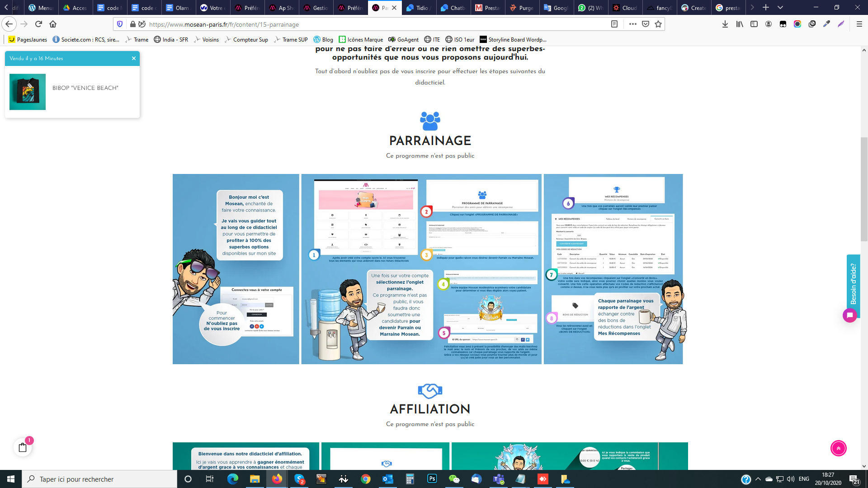
Task: Expand the list all tabs dropdown
Action: tap(780, 8)
